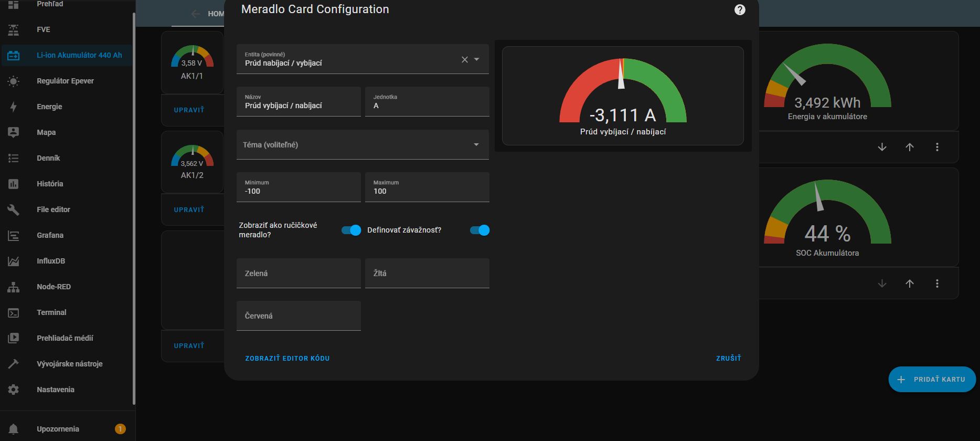Expand the Entita entity dropdown arrow
The height and width of the screenshot is (441, 980).
477,59
